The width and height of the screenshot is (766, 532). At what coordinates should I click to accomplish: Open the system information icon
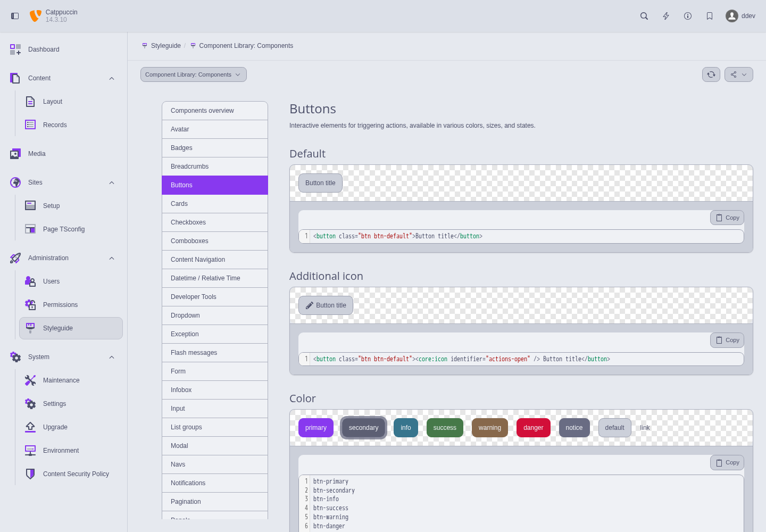[688, 16]
